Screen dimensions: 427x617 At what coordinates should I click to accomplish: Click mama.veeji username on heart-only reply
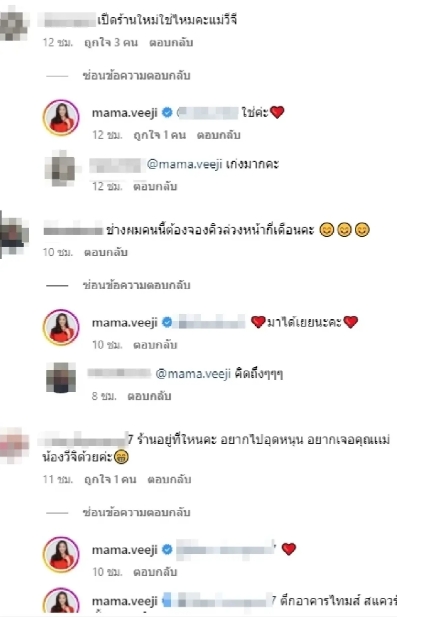(x=125, y=550)
